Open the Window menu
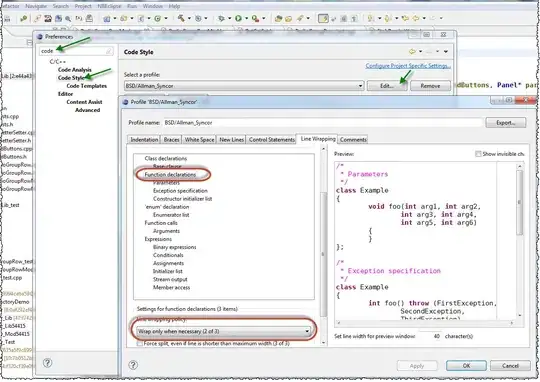This screenshot has width=540, height=382. (153, 6)
